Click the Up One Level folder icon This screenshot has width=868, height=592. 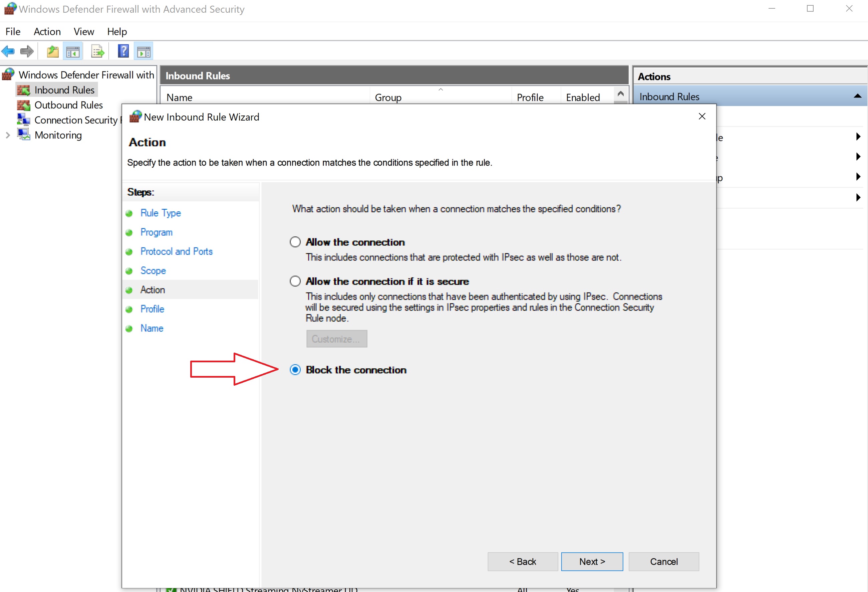point(53,51)
